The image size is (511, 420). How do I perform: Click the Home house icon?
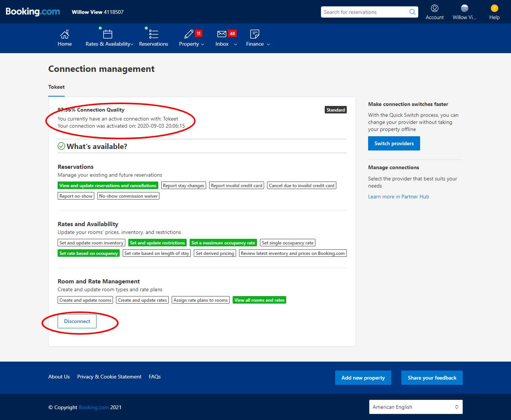pos(65,34)
